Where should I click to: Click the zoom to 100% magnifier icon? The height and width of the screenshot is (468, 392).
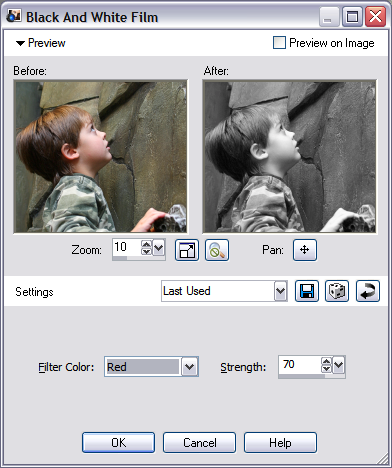click(x=217, y=250)
